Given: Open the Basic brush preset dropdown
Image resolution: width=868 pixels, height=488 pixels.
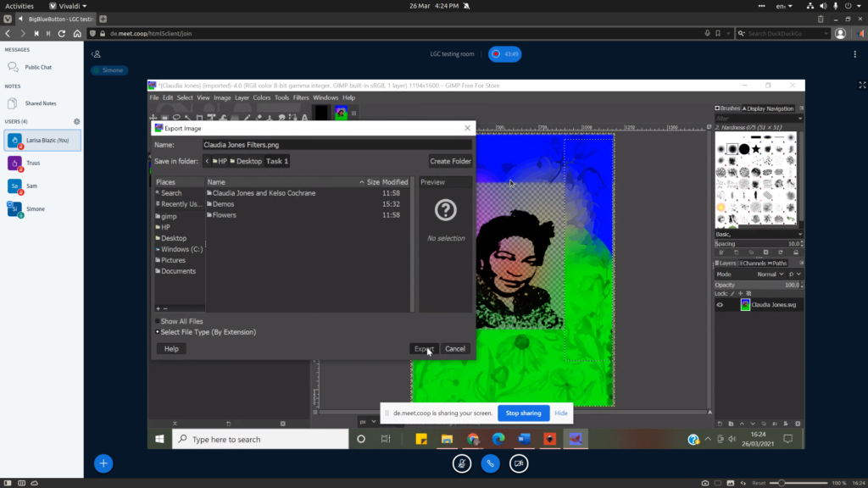Looking at the screenshot, I should [x=757, y=234].
